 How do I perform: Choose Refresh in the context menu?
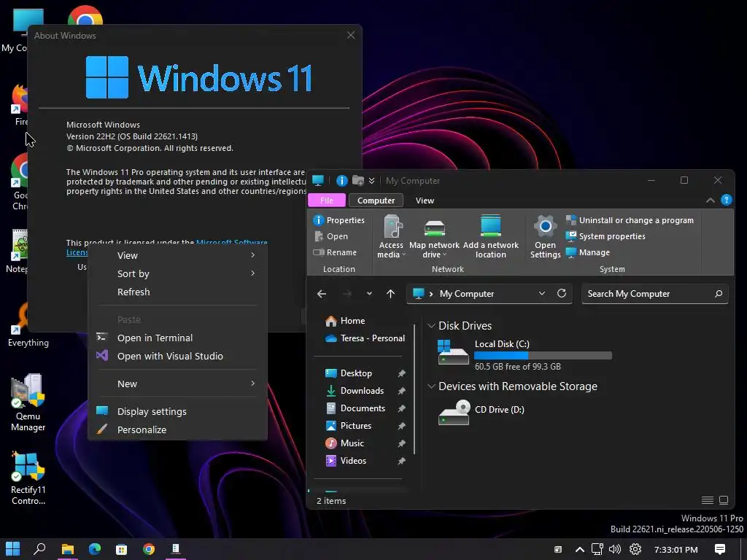point(178,292)
